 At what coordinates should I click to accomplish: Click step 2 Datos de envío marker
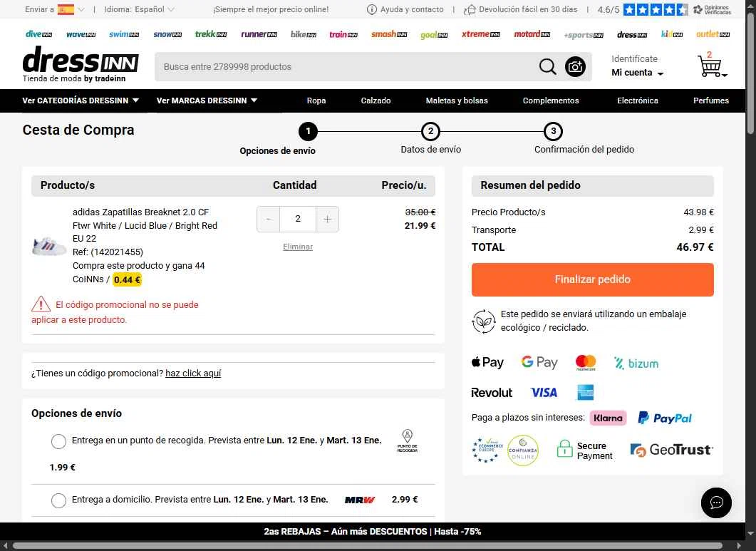pos(430,131)
